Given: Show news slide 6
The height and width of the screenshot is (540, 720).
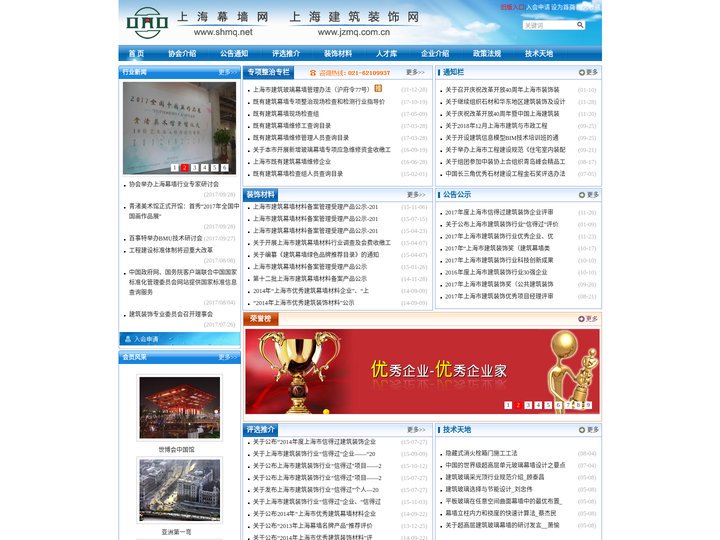Looking at the screenshot, I should (x=225, y=168).
